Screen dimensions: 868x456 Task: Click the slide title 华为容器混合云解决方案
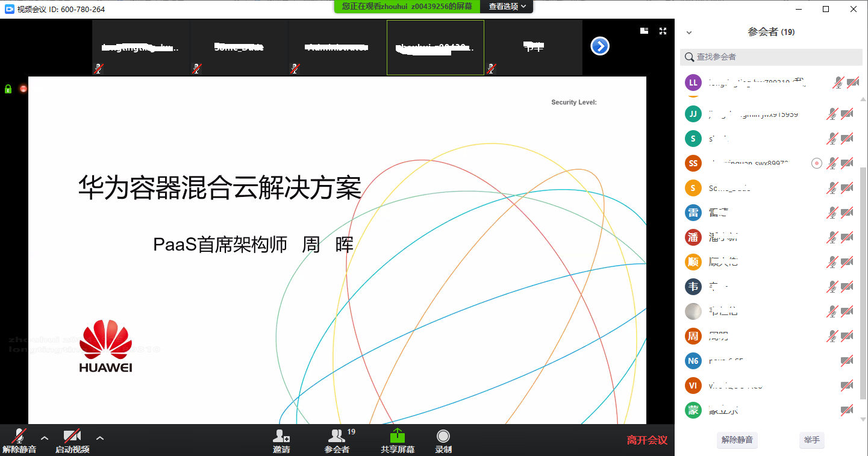coord(220,188)
